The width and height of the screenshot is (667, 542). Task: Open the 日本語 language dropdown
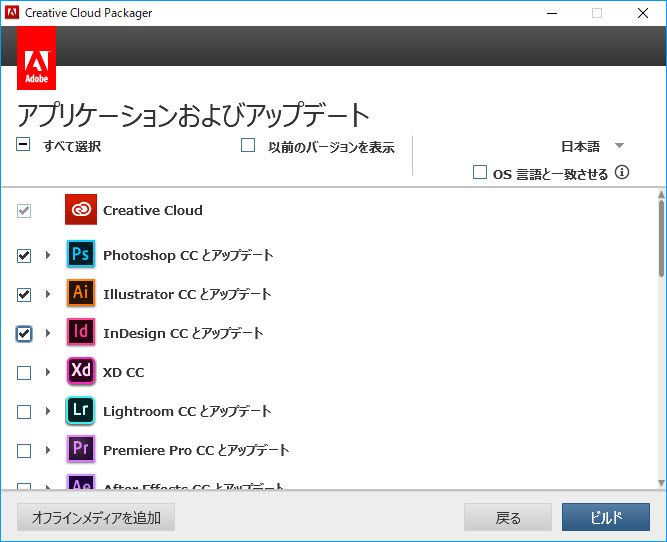point(592,146)
